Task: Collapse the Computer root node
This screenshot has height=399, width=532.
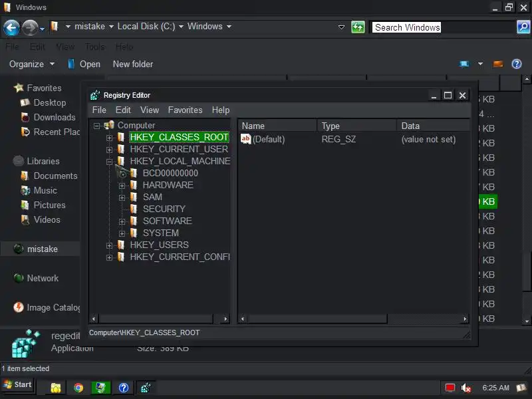Action: click(x=97, y=126)
